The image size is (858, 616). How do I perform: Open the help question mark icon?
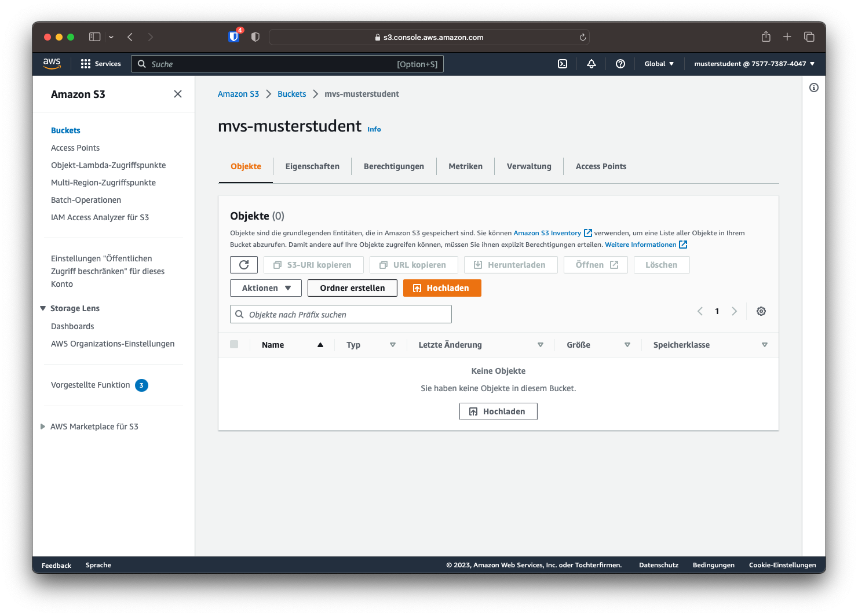click(x=620, y=64)
